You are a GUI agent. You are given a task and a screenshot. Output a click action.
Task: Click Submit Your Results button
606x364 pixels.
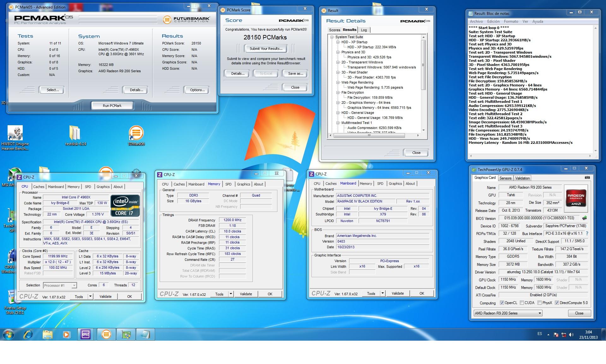(266, 49)
